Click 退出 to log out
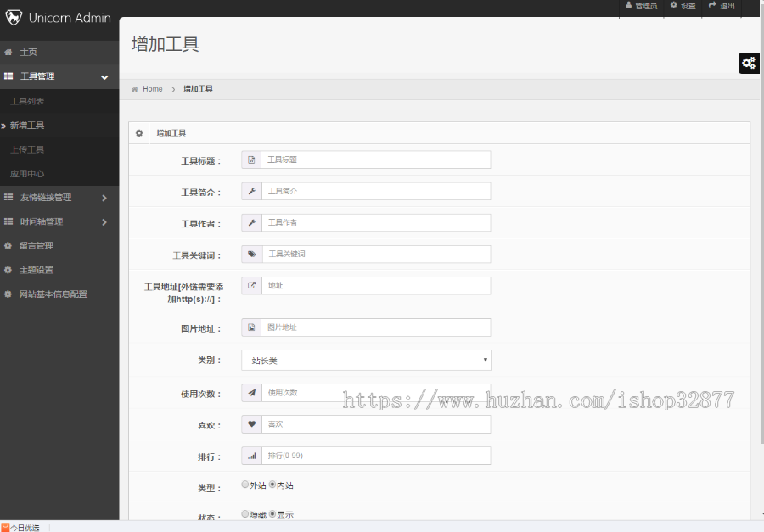 tap(727, 6)
